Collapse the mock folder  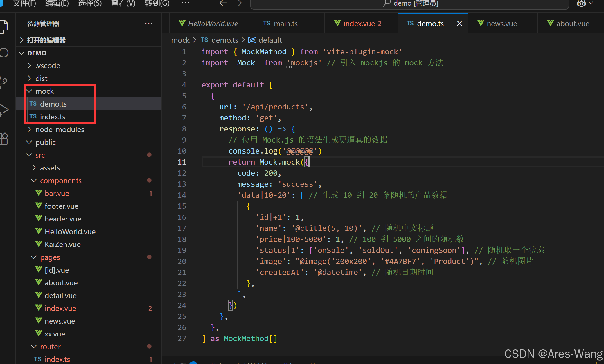pos(89,91)
